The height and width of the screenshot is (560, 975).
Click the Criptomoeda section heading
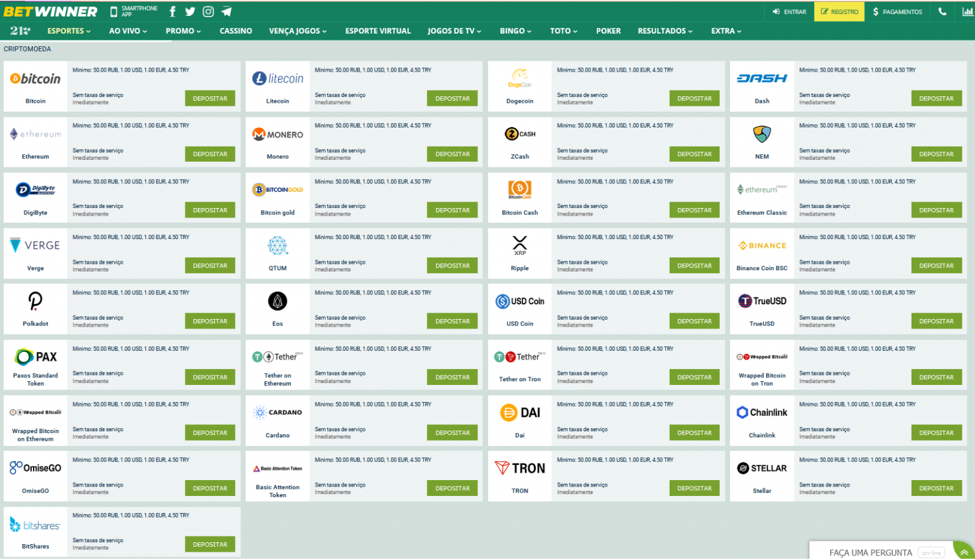pos(27,49)
